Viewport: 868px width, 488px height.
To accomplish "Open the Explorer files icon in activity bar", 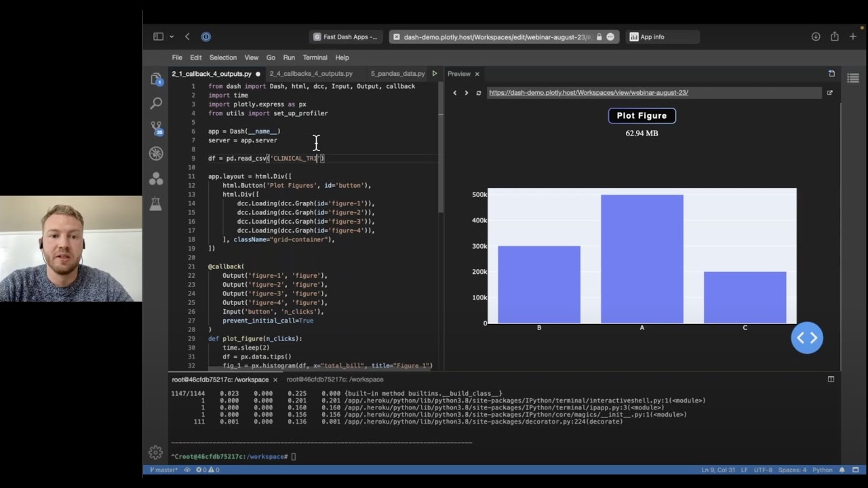I will [156, 79].
